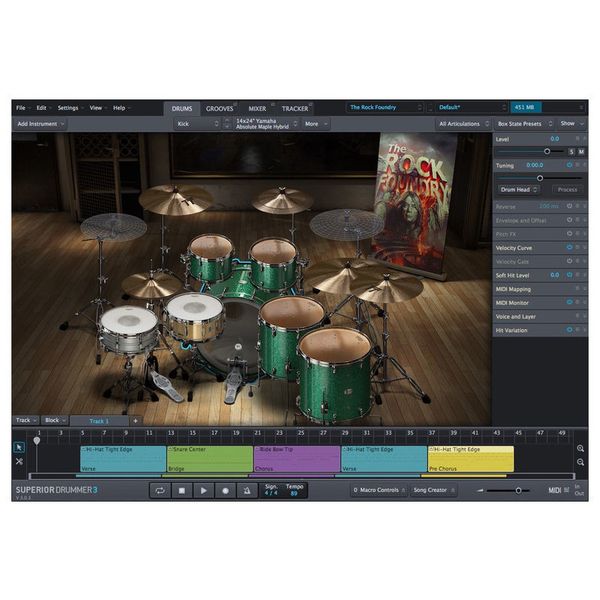Solo the kick with the S button
Screen dimensions: 600x600
coord(571,152)
